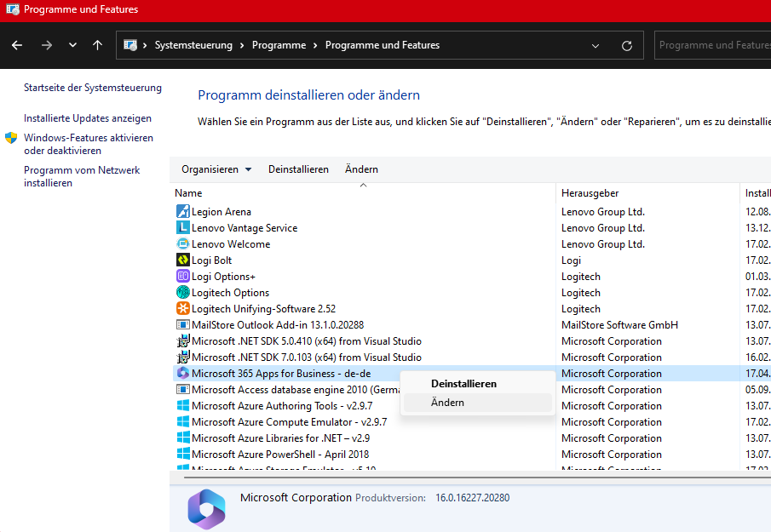Click the Lenovo Welcome icon

183,244
